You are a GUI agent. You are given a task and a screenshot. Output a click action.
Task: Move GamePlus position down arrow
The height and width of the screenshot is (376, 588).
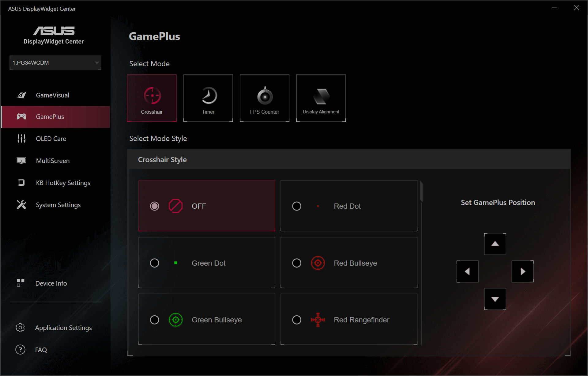point(495,299)
